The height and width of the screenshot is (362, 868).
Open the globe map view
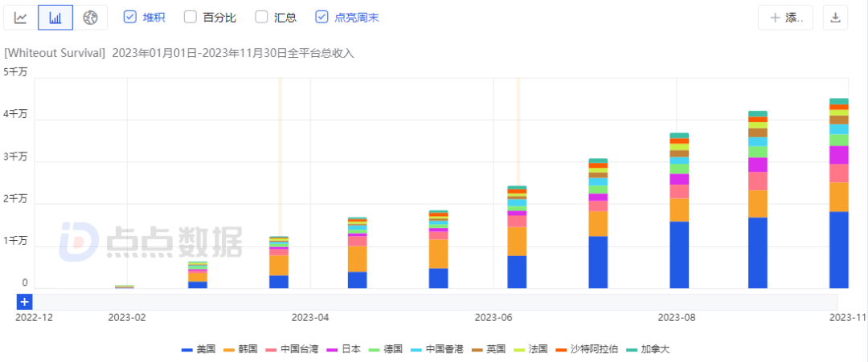[90, 18]
